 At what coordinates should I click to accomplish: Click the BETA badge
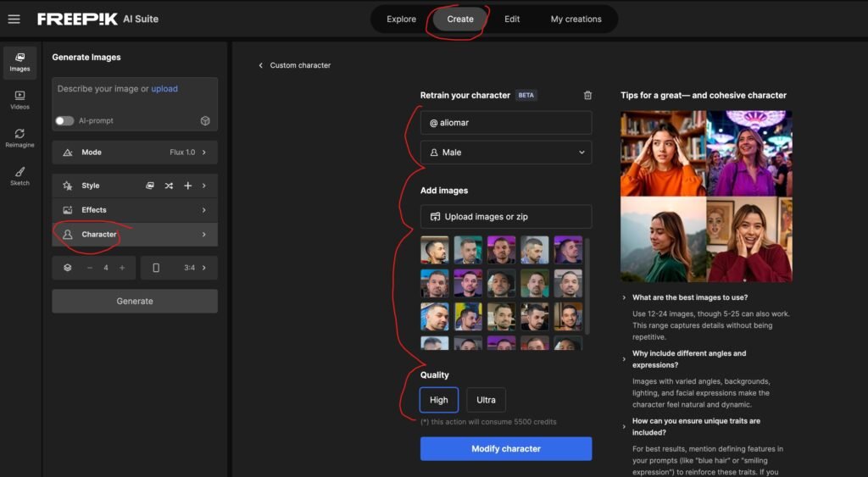pyautogui.click(x=526, y=95)
